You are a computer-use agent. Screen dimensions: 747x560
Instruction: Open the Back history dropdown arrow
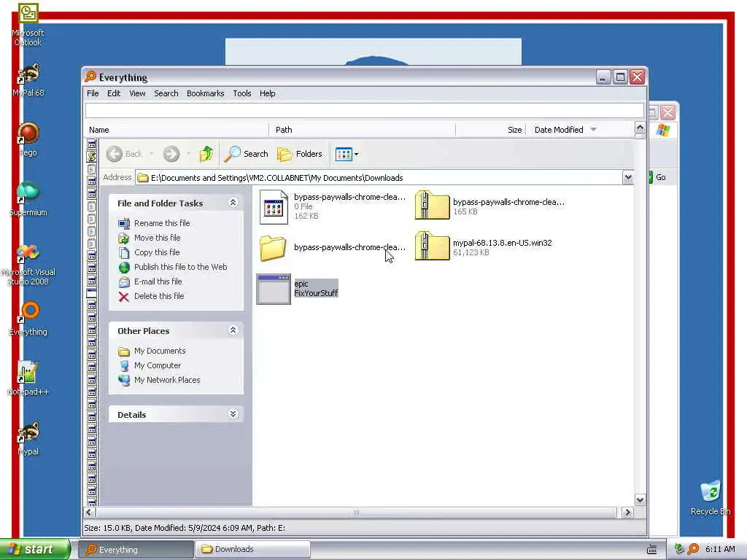[152, 154]
